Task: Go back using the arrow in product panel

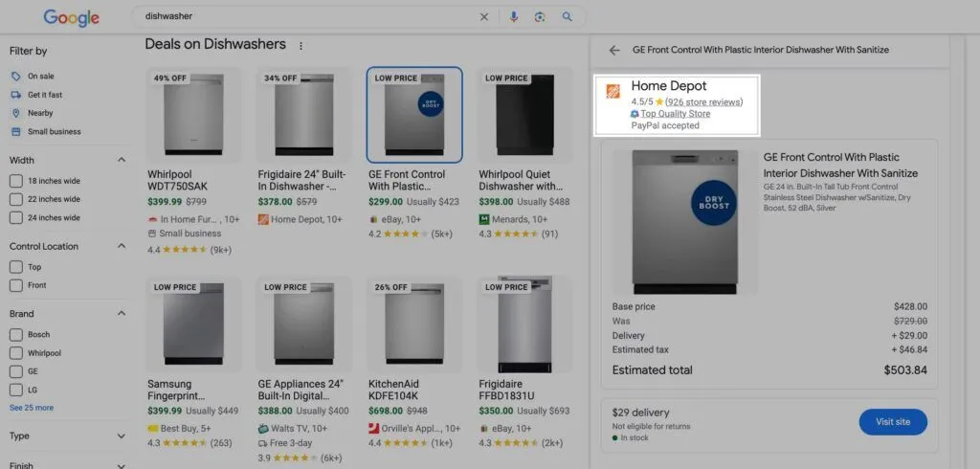Action: 614,50
